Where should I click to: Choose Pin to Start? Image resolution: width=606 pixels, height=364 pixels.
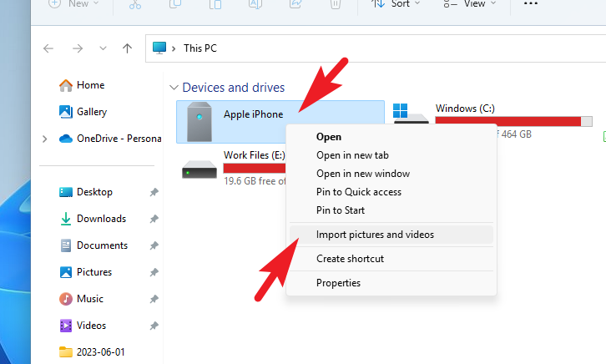pos(391,210)
